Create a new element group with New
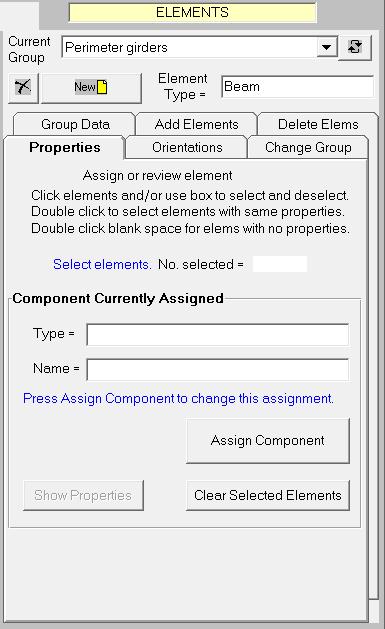This screenshot has height=629, width=385. (91, 87)
